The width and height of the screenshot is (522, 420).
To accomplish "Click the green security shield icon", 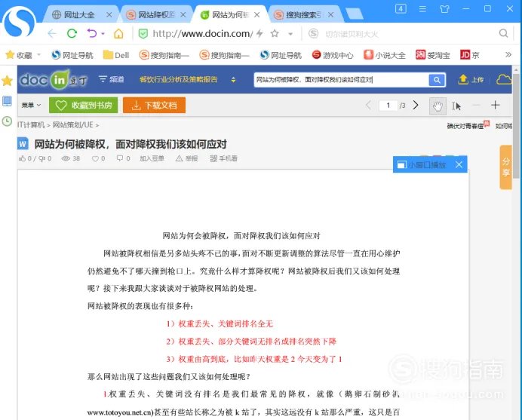I will click(143, 34).
